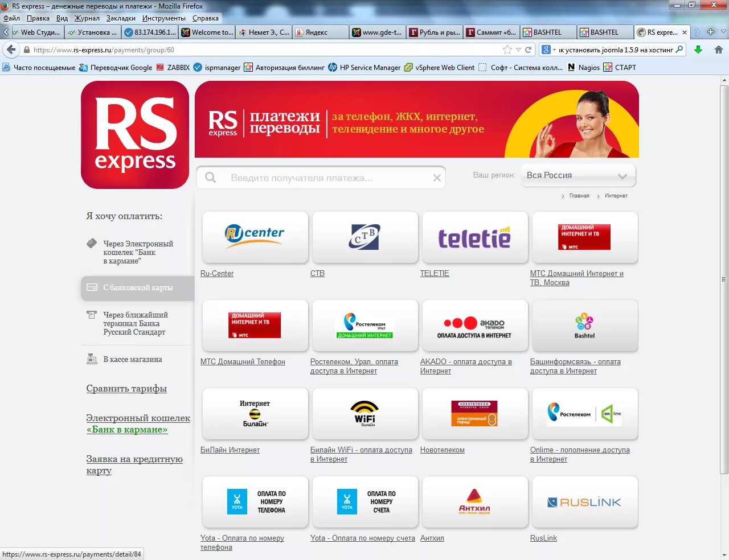Open the Закладки menu
The image size is (729, 560).
pos(121,18)
